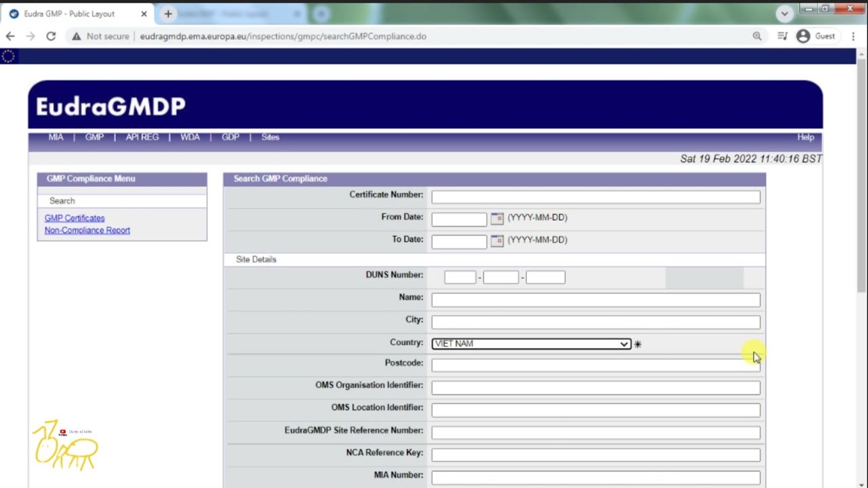Select the Eudra GMP - Public Layout tab
The width and height of the screenshot is (868, 488).
click(78, 14)
